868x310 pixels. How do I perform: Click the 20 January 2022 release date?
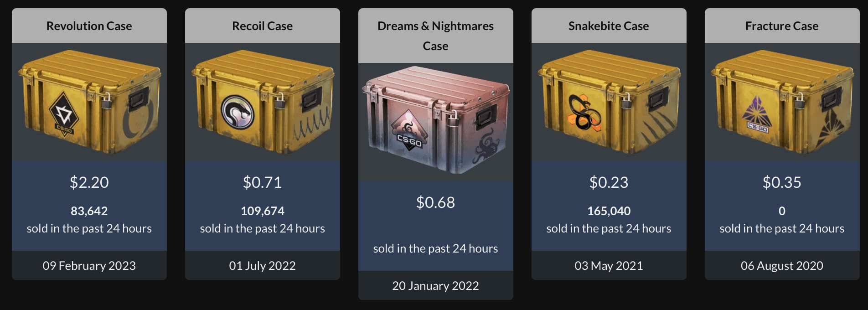435,286
